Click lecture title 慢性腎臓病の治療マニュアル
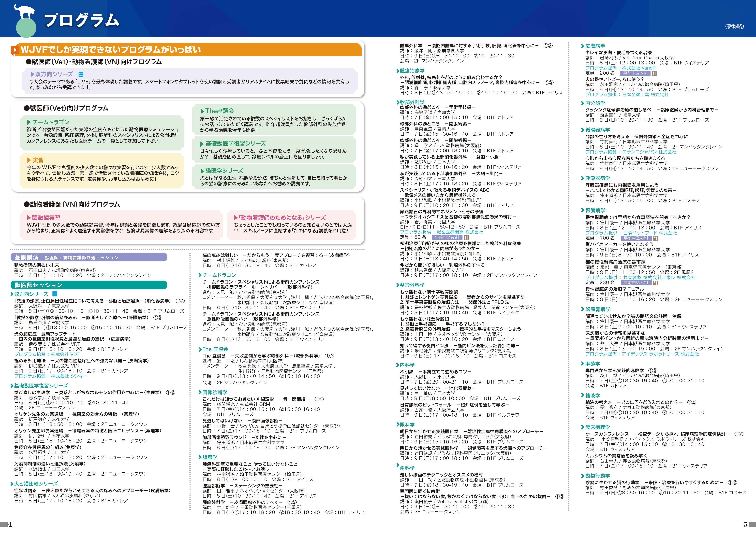 pos(614,289)
